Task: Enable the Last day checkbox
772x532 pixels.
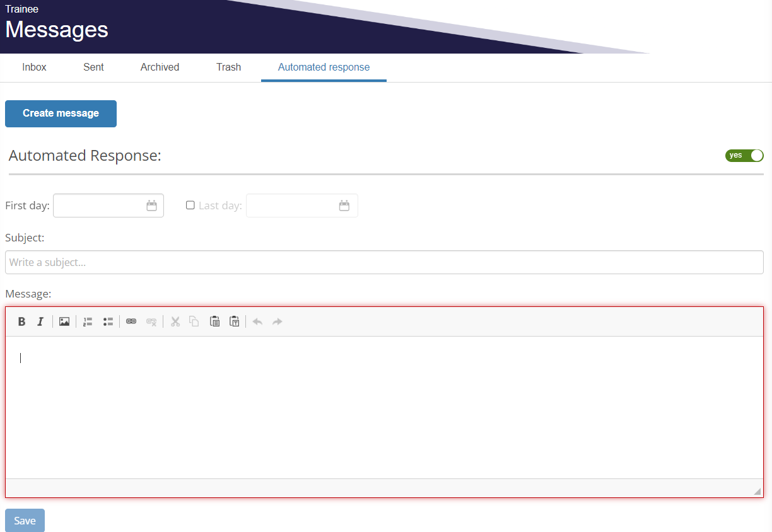Action: [x=190, y=205]
